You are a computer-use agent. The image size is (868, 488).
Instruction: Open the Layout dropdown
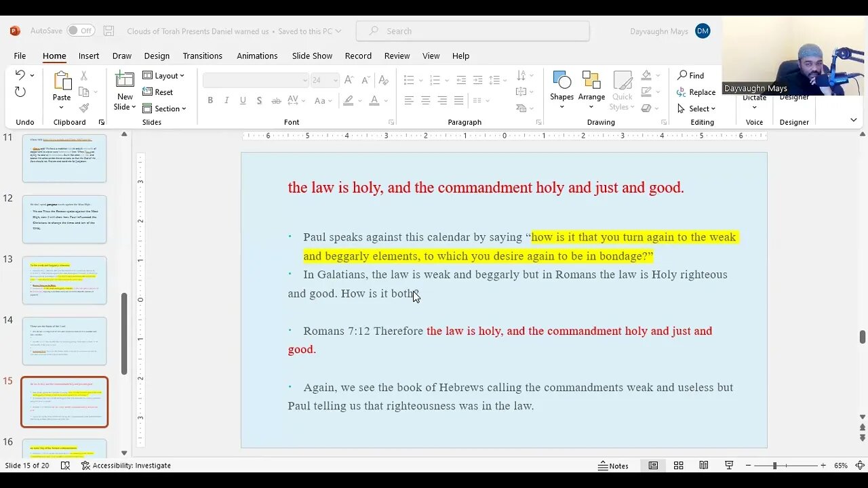[x=163, y=76]
